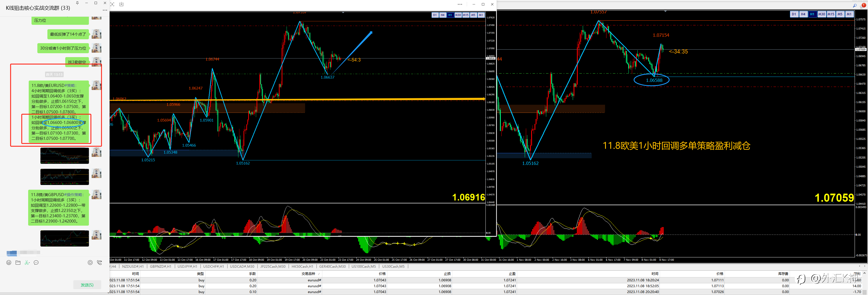Click the 手数 column header

pyautogui.click(x=252, y=274)
